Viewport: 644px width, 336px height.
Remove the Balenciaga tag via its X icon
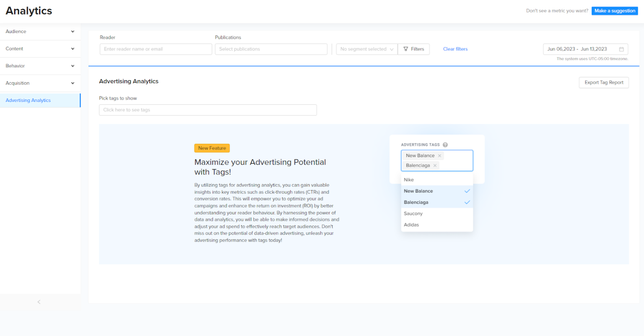tap(435, 165)
